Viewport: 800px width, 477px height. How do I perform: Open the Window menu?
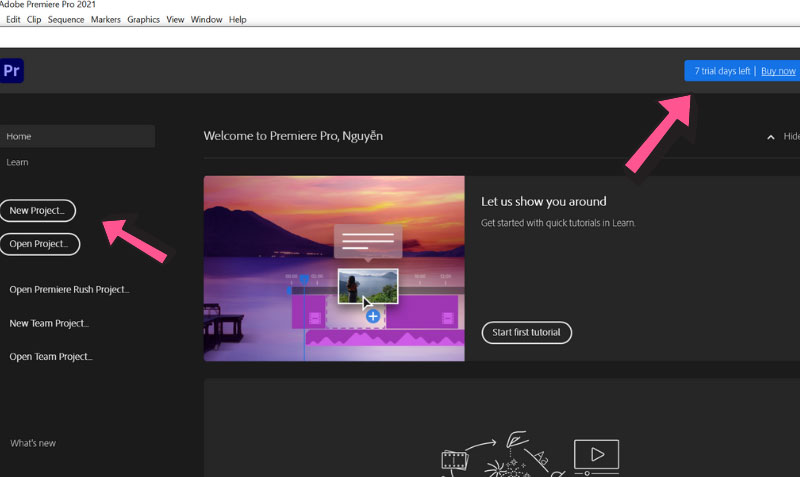point(206,20)
